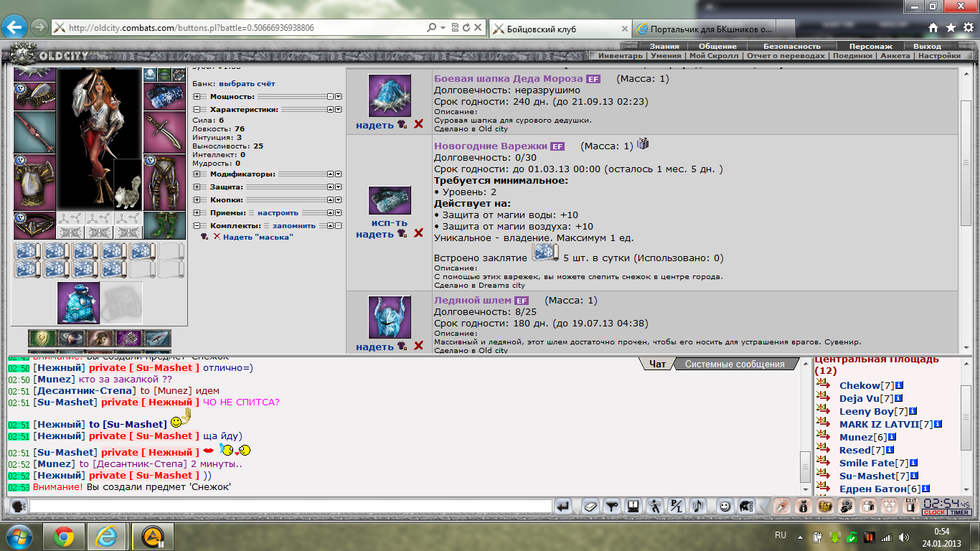This screenshot has width=980, height=551.
Task: Click the chest armor slot icon
Action: click(34, 182)
